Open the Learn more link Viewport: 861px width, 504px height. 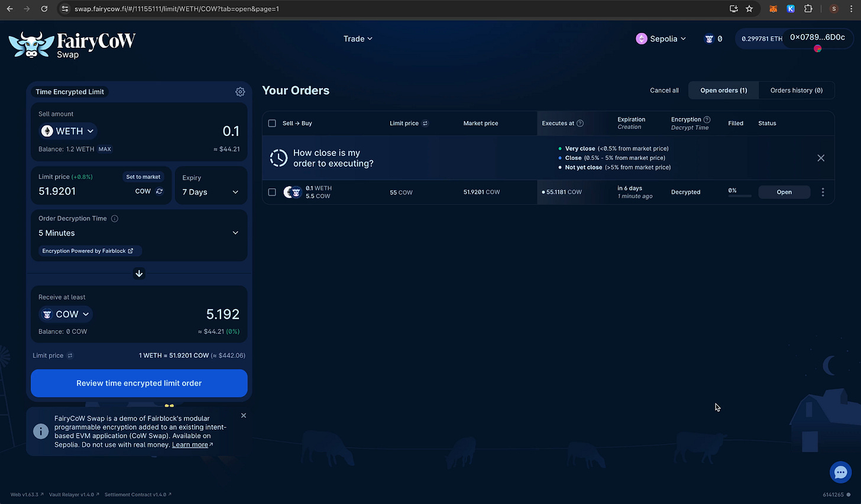coord(192,445)
